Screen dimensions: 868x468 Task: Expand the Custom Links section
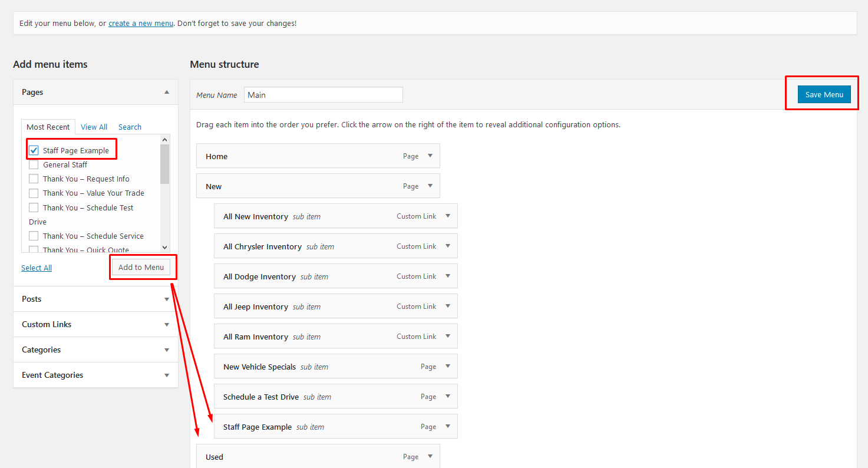click(167, 324)
